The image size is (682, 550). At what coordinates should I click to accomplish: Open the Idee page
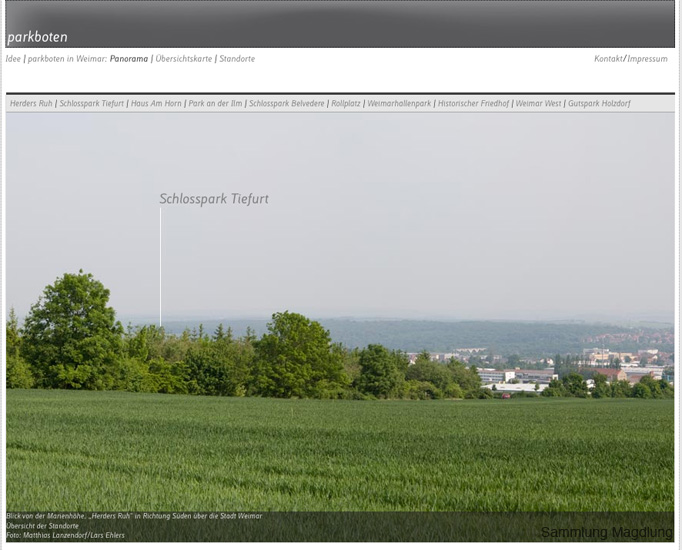13,59
